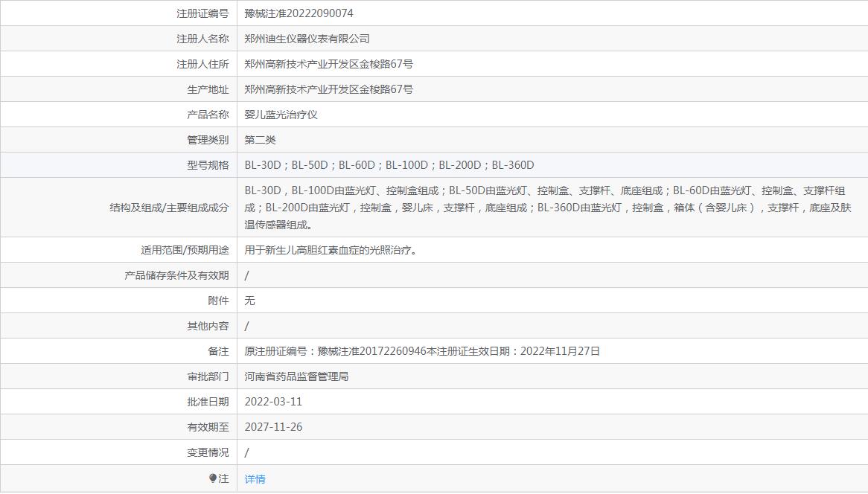Click the 附件 value 无
This screenshot has height=494, width=868.
click(249, 301)
